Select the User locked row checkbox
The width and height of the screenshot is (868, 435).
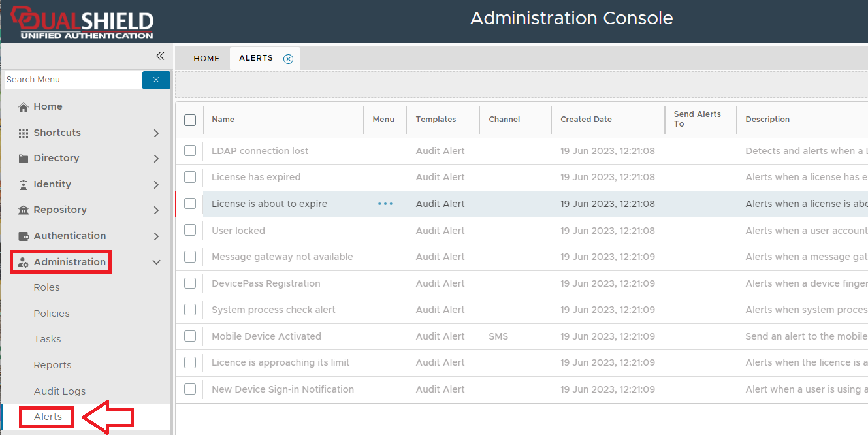point(190,231)
